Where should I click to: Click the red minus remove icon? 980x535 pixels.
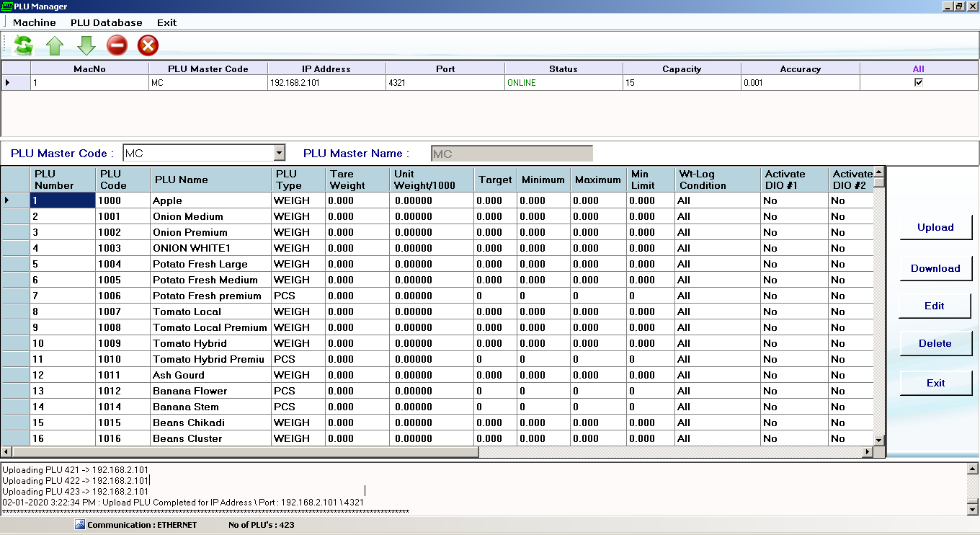117,45
